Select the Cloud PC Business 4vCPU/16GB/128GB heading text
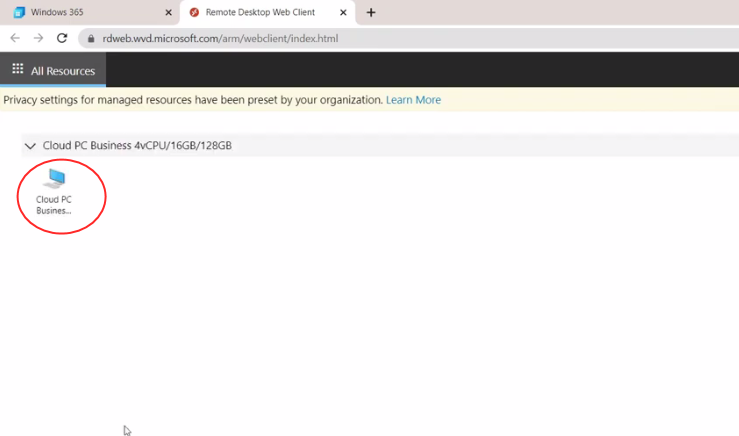 (x=137, y=145)
